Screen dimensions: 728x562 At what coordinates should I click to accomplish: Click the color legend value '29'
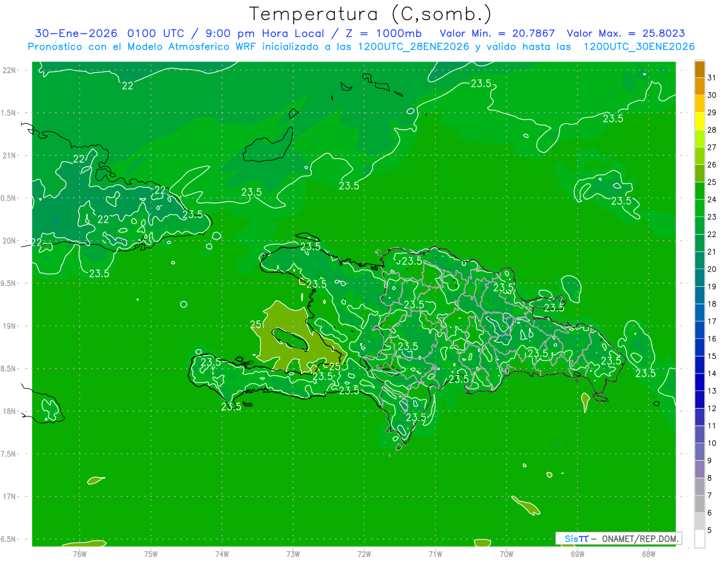coord(712,113)
